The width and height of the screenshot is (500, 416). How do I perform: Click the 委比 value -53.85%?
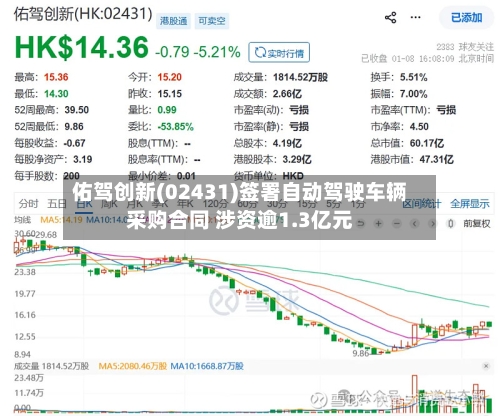(x=176, y=127)
